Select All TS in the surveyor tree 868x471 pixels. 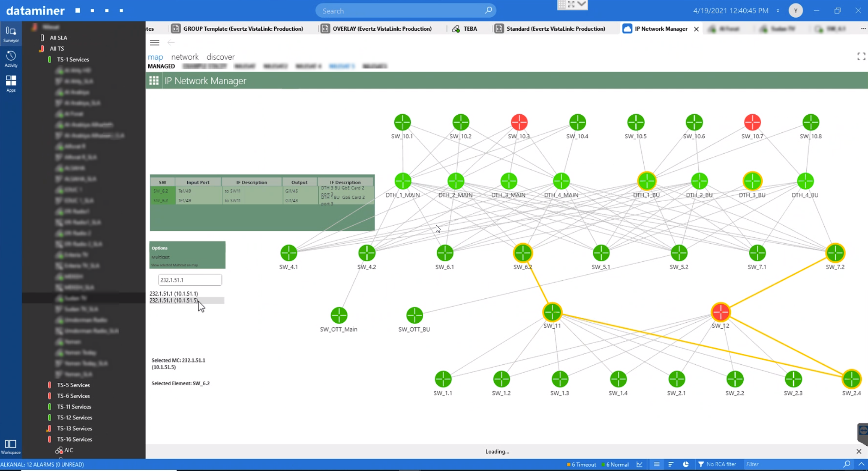pyautogui.click(x=57, y=49)
